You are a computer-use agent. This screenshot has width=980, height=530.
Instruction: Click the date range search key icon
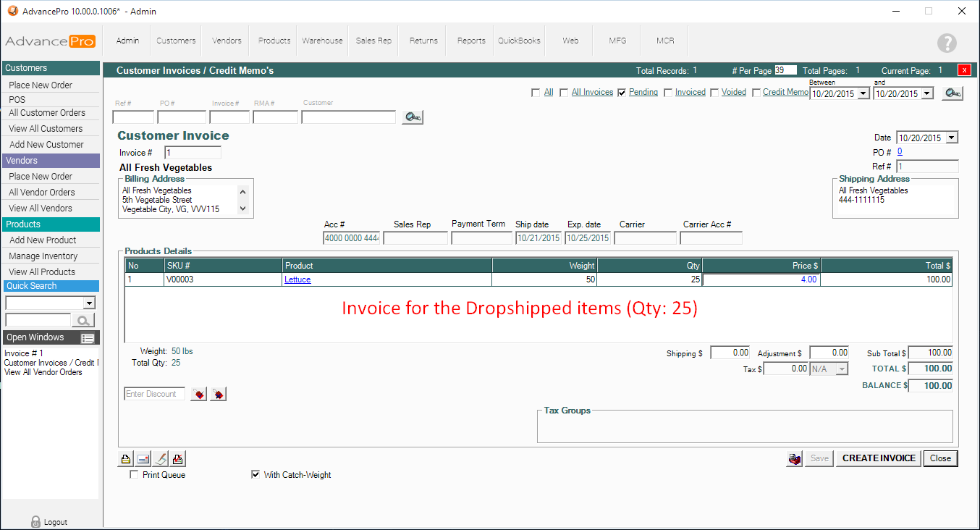tap(952, 93)
